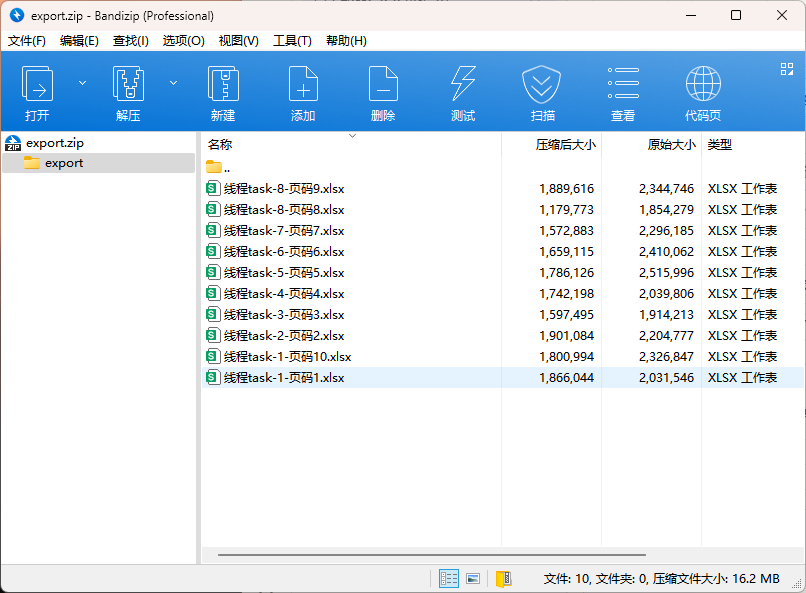Click the New archive (新建) icon
806x593 pixels.
click(223, 85)
